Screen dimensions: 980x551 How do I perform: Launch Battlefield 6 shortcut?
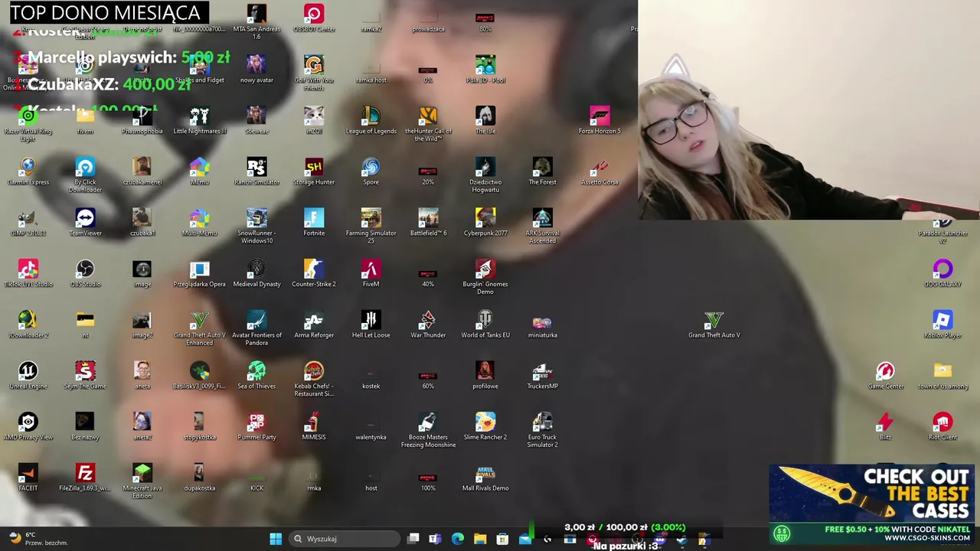[428, 223]
